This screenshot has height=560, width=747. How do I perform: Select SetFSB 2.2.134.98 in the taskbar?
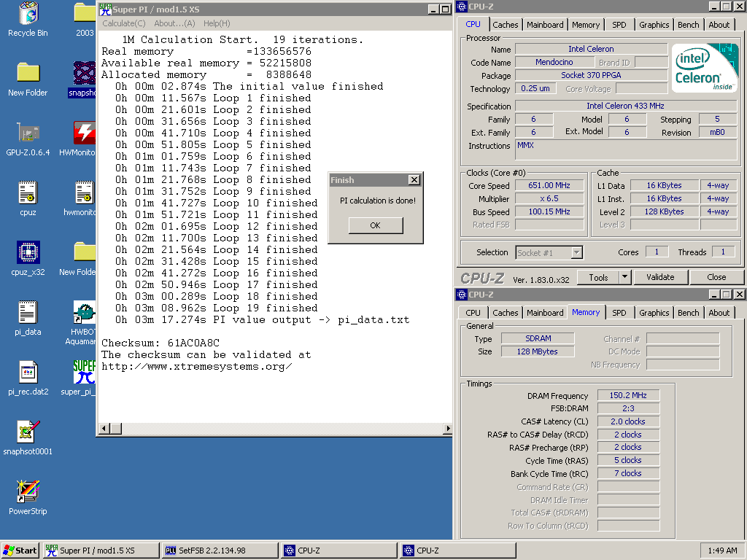(220, 551)
